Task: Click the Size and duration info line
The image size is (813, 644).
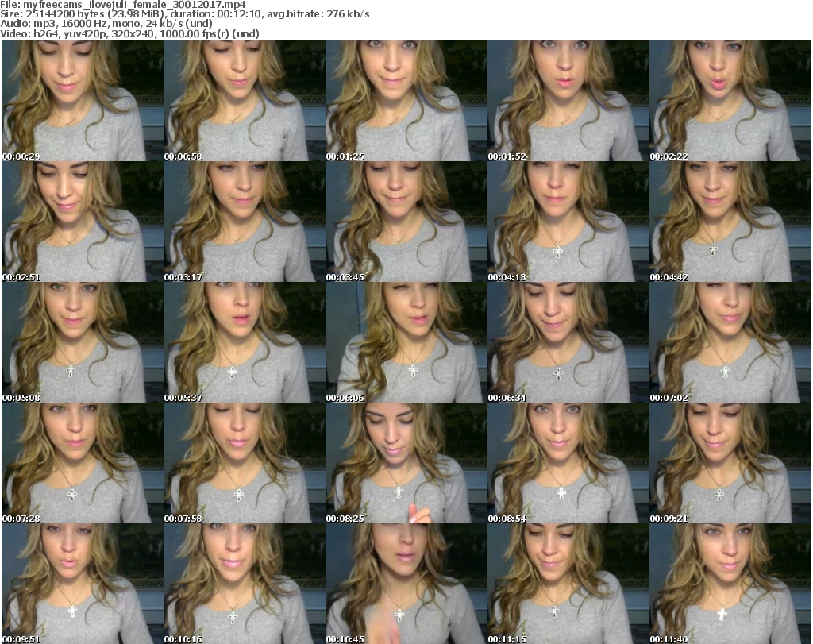Action: click(184, 14)
